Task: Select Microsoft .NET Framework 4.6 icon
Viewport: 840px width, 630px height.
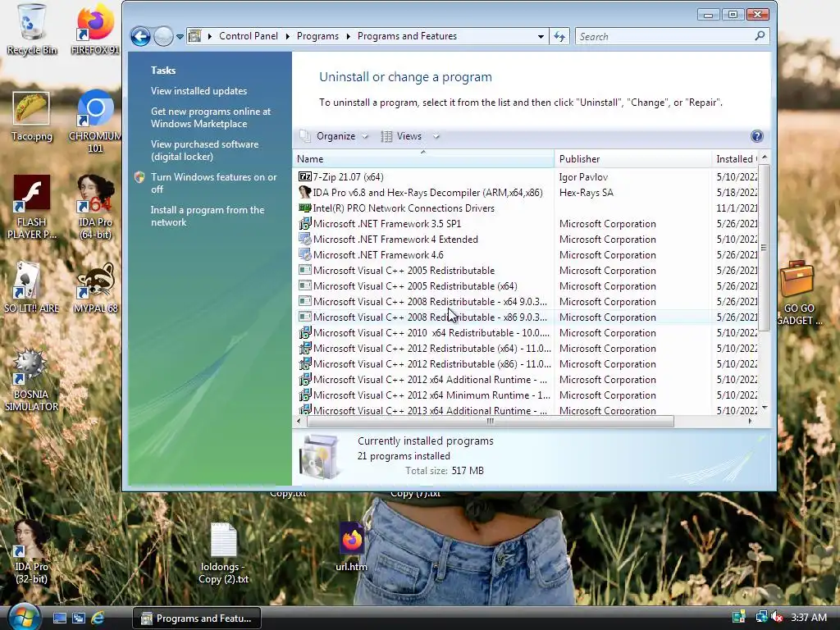Action: point(304,254)
